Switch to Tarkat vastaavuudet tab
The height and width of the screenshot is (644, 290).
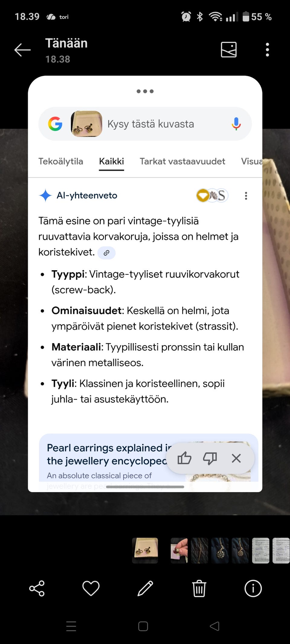pyautogui.click(x=182, y=162)
